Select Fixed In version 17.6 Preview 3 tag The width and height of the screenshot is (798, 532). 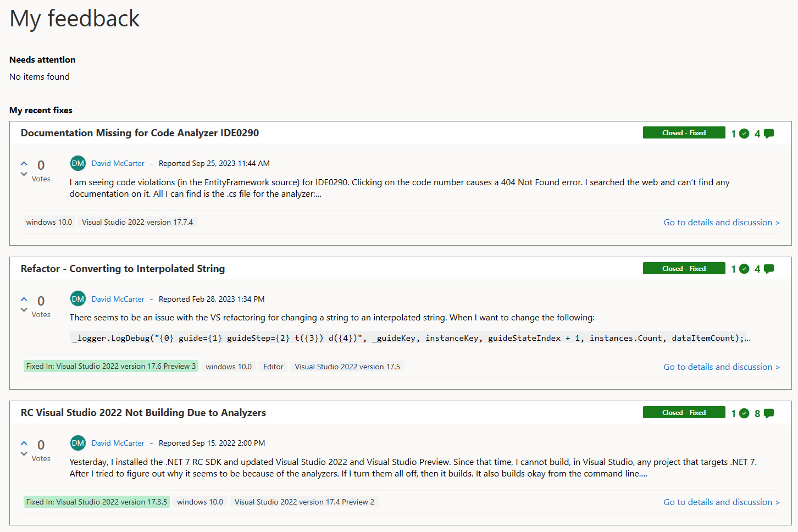(x=110, y=367)
